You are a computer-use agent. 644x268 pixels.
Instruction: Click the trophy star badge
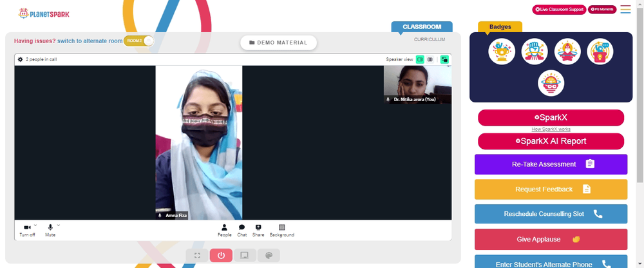pos(502,52)
